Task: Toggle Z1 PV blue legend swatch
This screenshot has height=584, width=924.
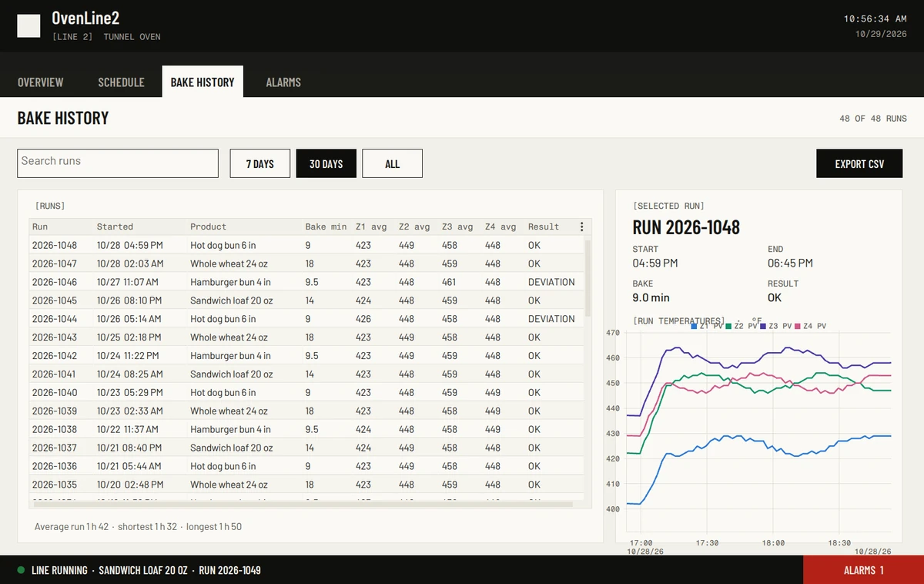Action: click(x=695, y=327)
